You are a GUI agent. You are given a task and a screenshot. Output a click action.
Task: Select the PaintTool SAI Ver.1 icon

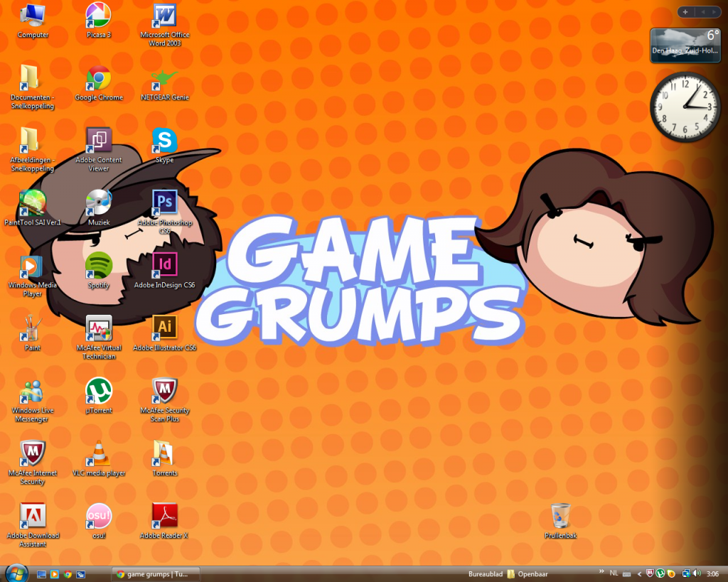click(33, 203)
